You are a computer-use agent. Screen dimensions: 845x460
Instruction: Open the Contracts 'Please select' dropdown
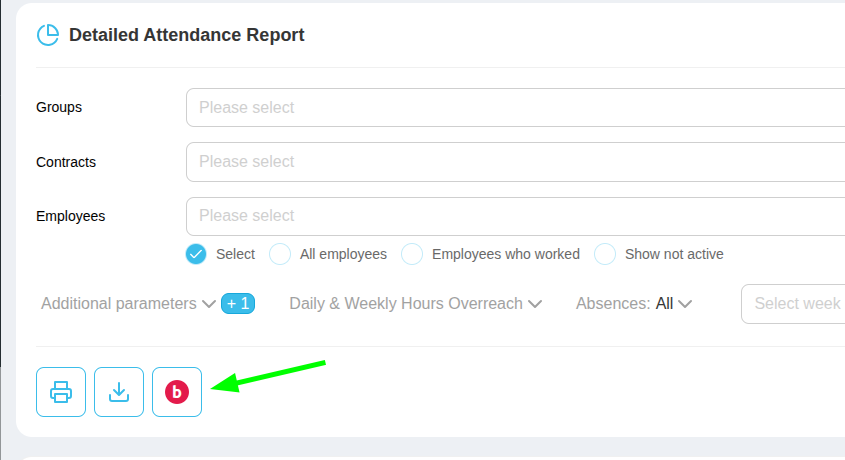click(515, 162)
